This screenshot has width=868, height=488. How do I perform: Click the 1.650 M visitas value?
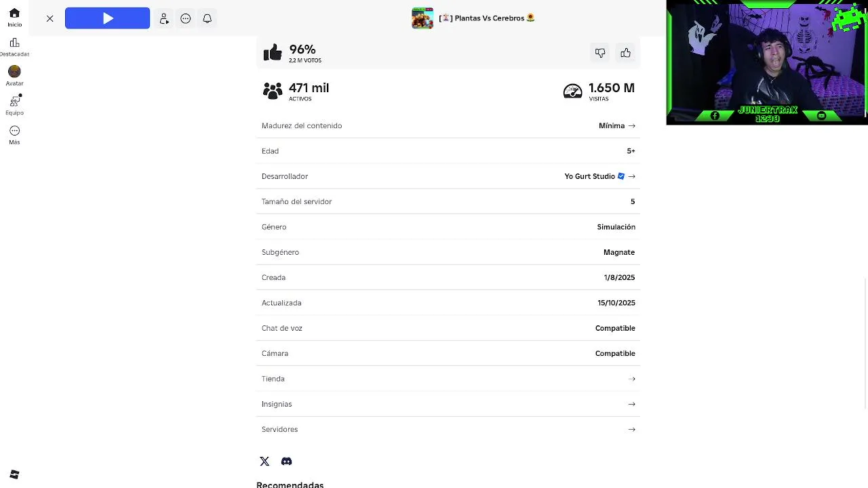pos(612,88)
